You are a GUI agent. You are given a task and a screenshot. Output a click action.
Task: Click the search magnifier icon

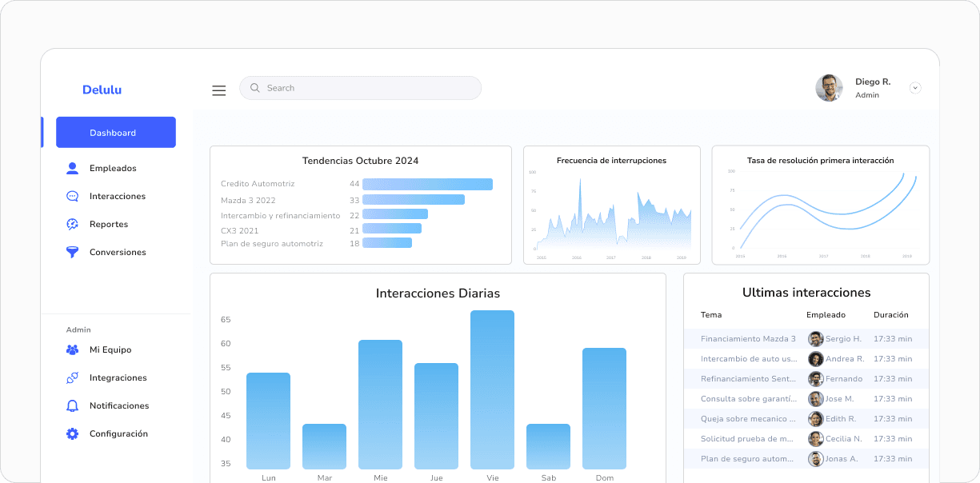255,88
